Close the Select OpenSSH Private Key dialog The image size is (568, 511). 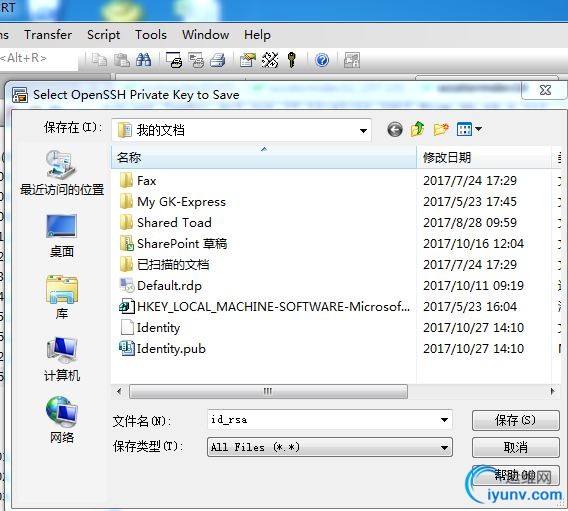[x=544, y=90]
